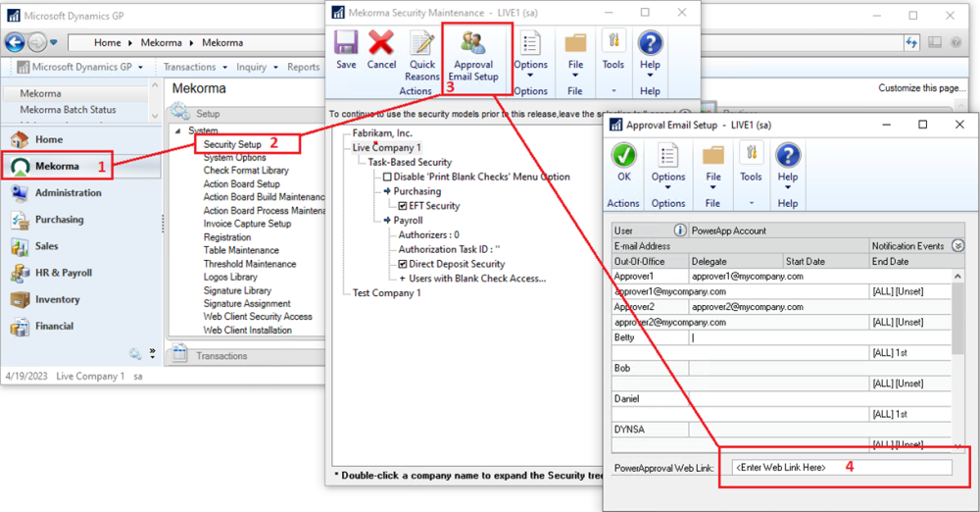Open Reports menu
This screenshot has width=980, height=512.
[x=304, y=67]
